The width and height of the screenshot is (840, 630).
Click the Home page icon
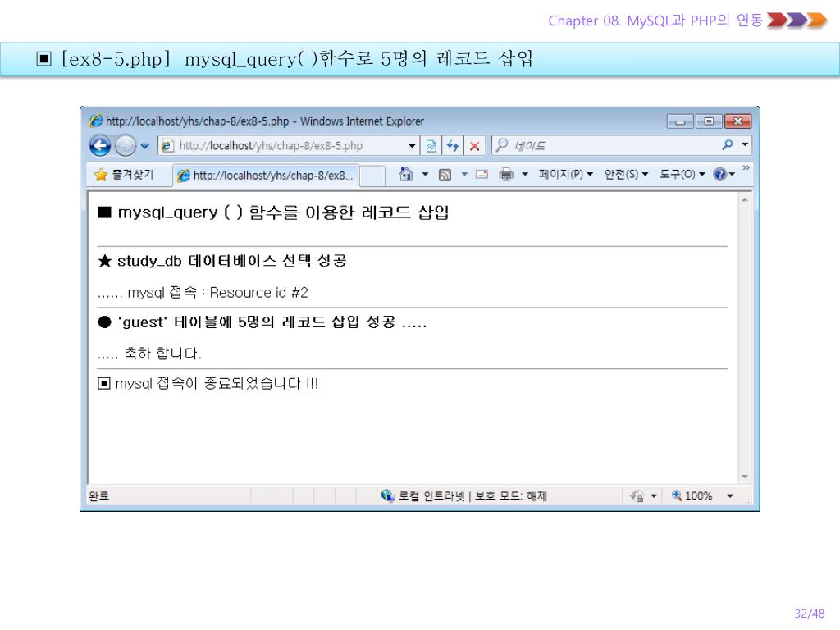click(x=406, y=174)
